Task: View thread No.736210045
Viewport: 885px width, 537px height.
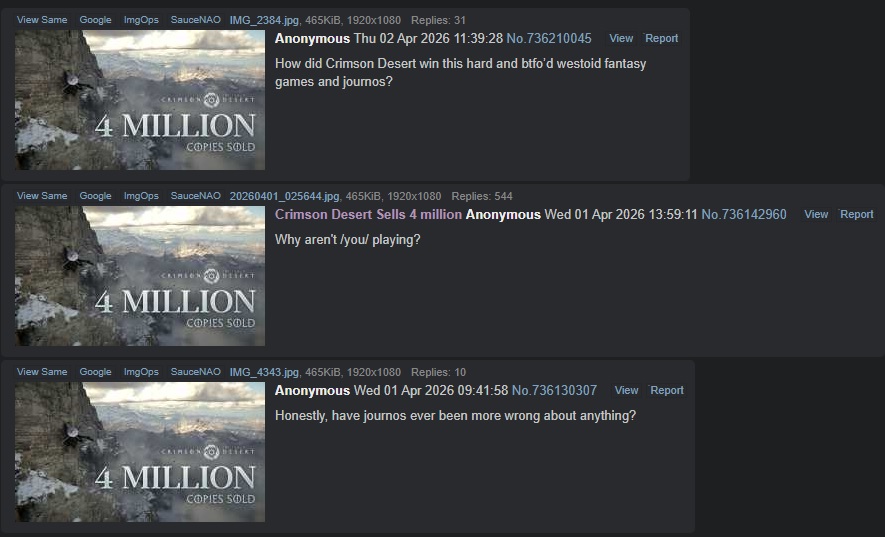Action: coord(621,38)
